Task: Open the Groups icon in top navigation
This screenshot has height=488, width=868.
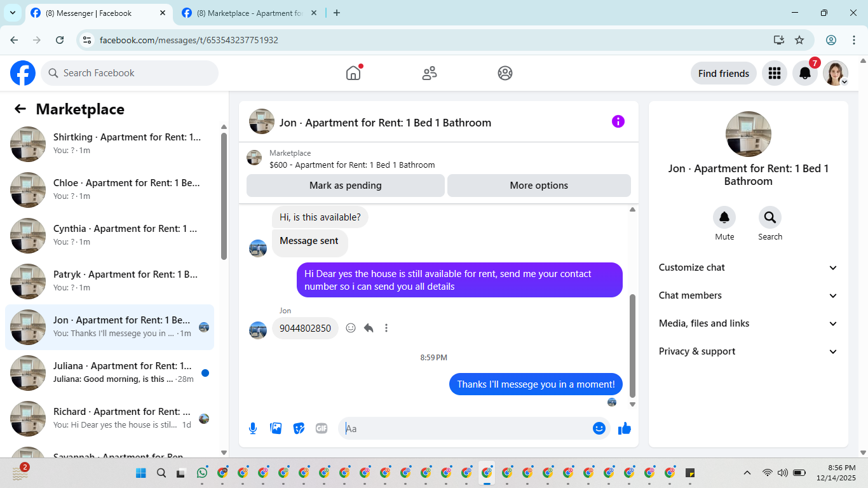Action: 505,73
